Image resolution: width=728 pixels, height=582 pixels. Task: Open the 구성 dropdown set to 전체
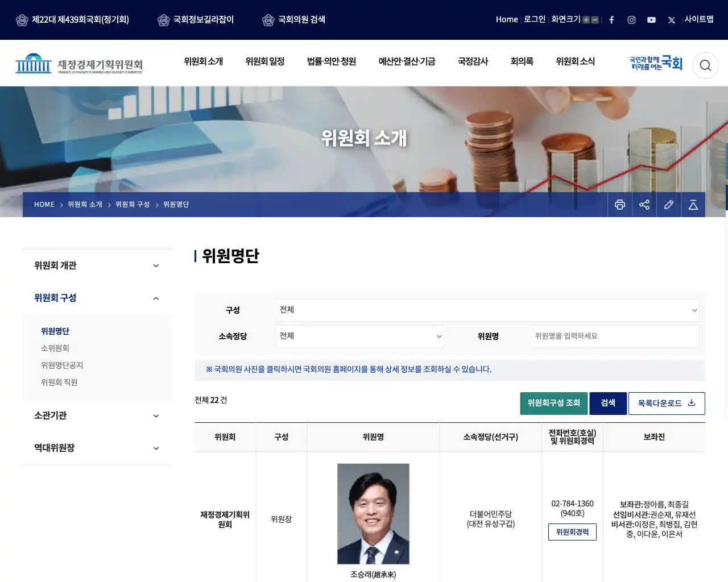coord(488,310)
